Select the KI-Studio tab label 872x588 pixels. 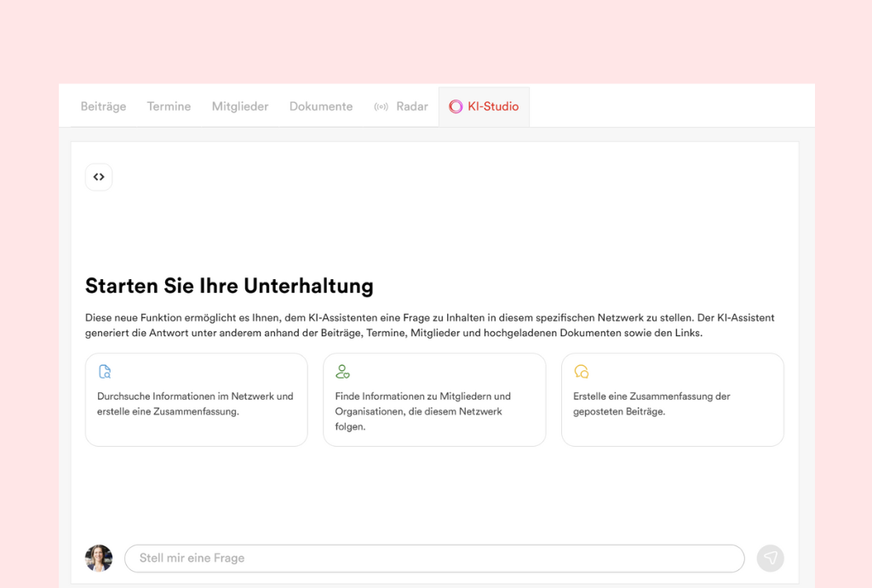493,106
